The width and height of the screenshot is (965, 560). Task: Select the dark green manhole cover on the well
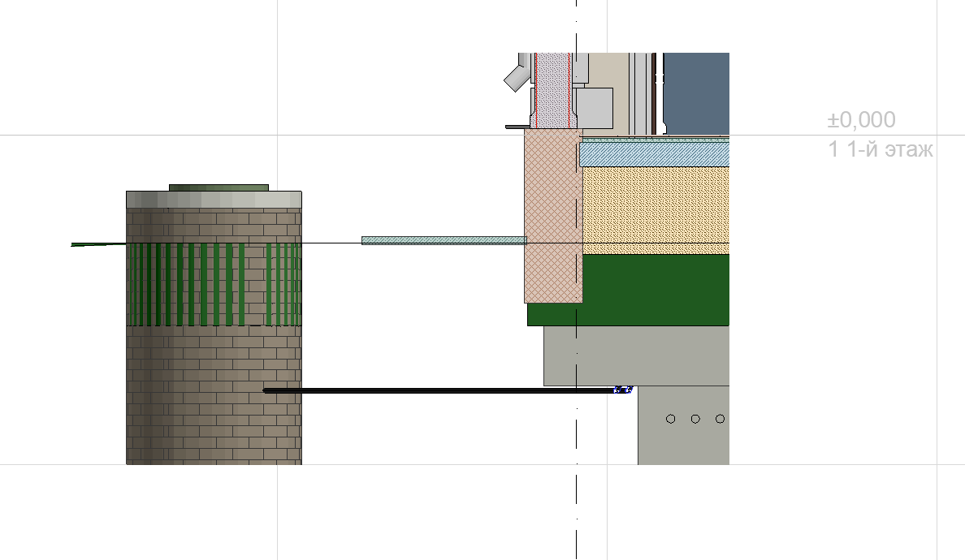point(219,187)
